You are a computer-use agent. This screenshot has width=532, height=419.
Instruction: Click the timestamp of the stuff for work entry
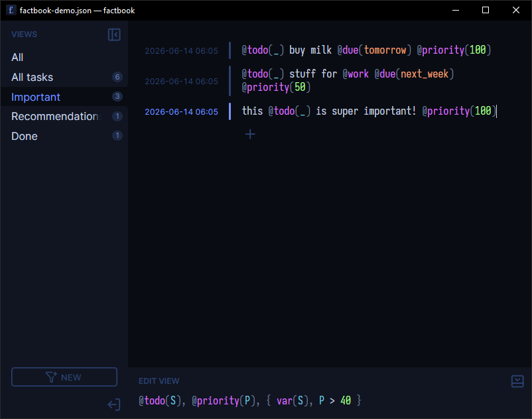click(x=181, y=82)
